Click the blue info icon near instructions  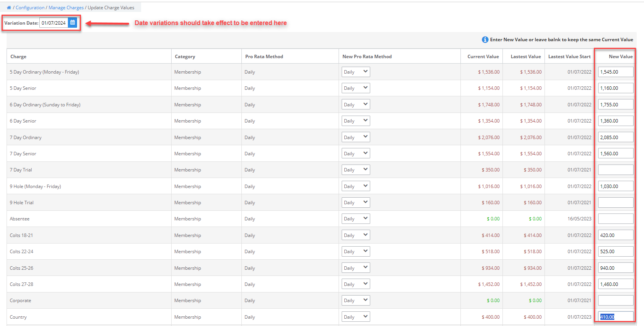click(x=485, y=40)
